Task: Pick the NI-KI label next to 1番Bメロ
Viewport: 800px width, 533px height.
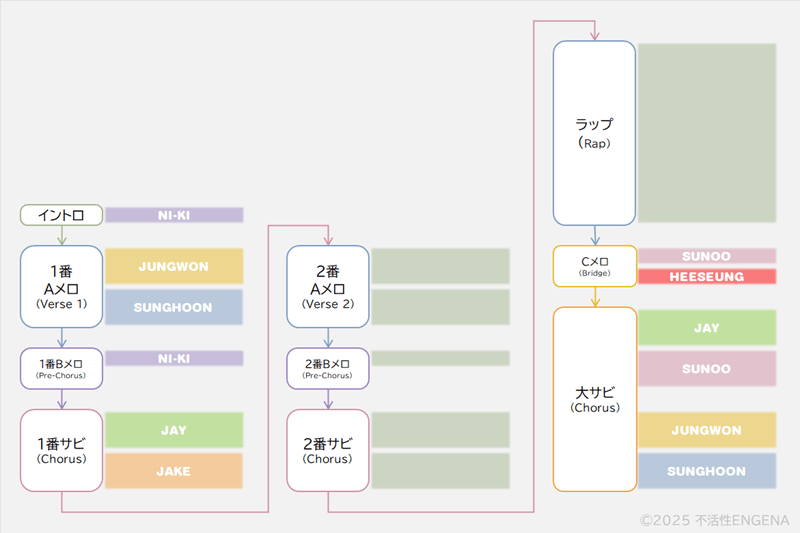Action: (x=174, y=358)
